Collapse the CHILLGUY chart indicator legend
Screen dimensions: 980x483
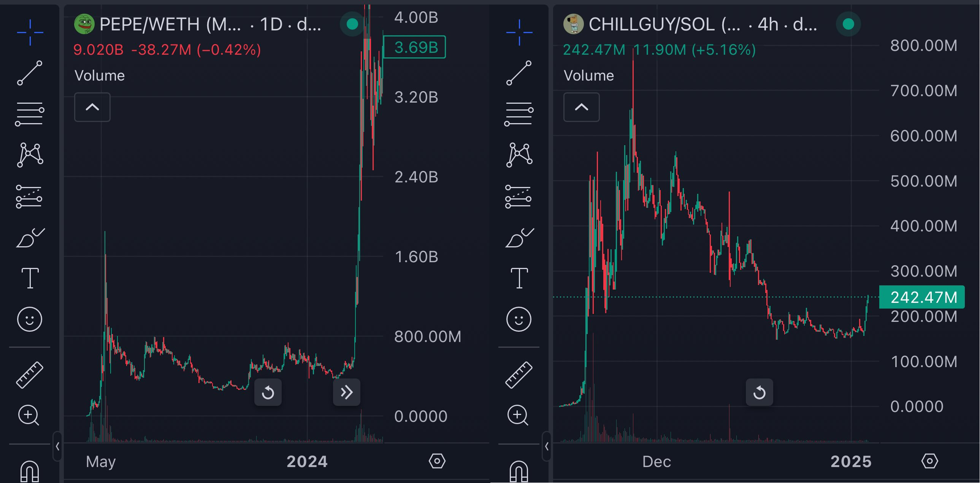point(581,107)
